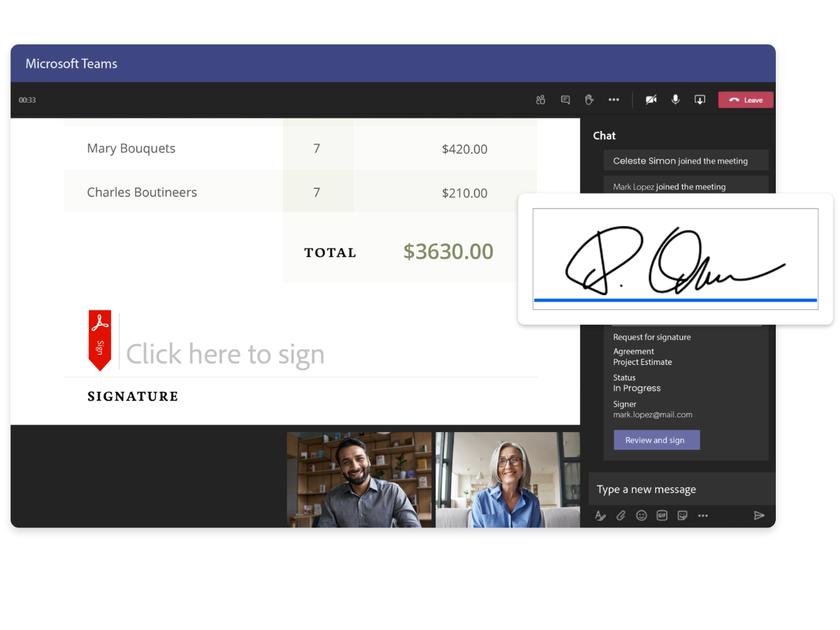Viewport: 840px width, 630px height.
Task: Click the TOTAL label
Action: [330, 253]
